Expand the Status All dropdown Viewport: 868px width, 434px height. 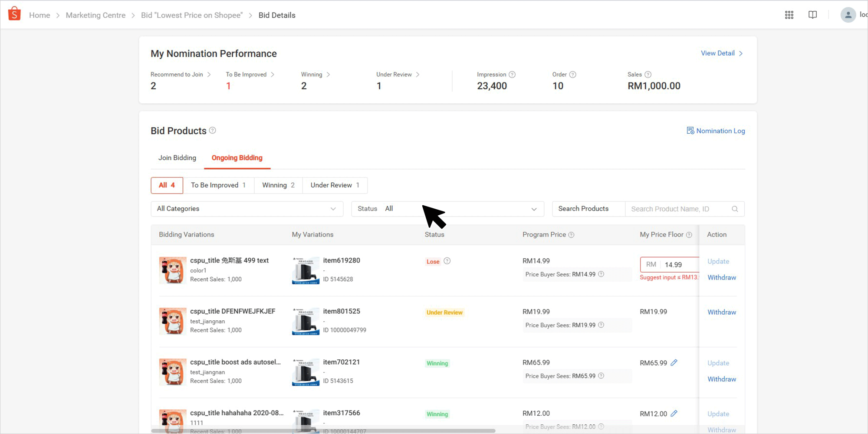(447, 209)
